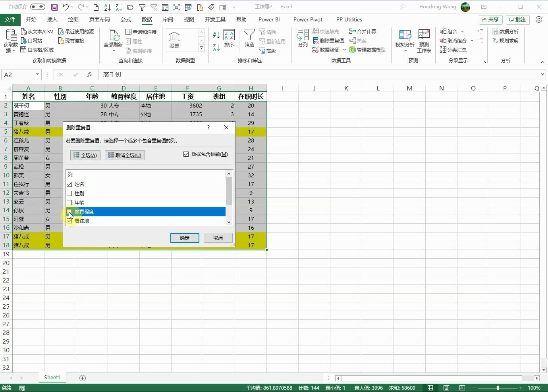Uncheck the 姓名 column checkbox
This screenshot has width=548, height=392.
point(69,184)
